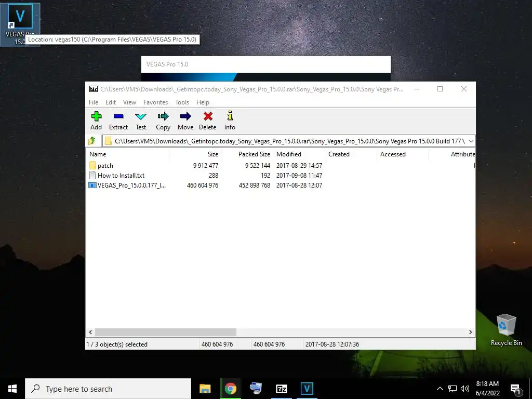
Task: Select the 'patch' folder name
Action: (x=105, y=166)
